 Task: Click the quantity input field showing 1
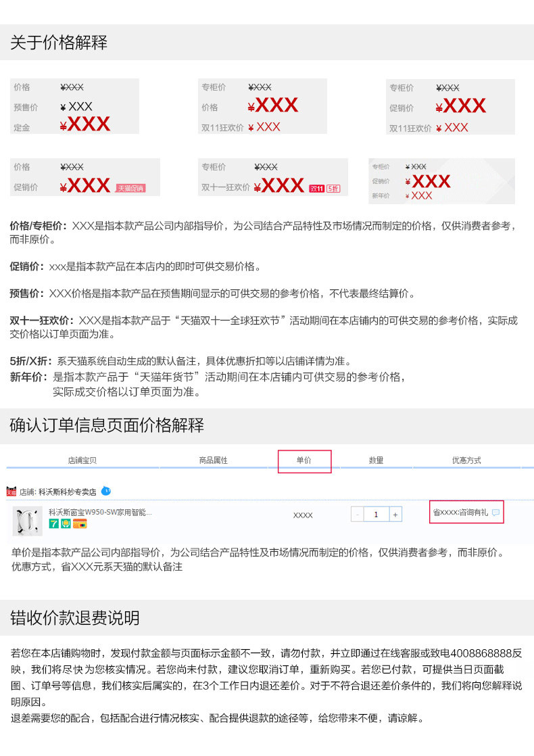(376, 515)
